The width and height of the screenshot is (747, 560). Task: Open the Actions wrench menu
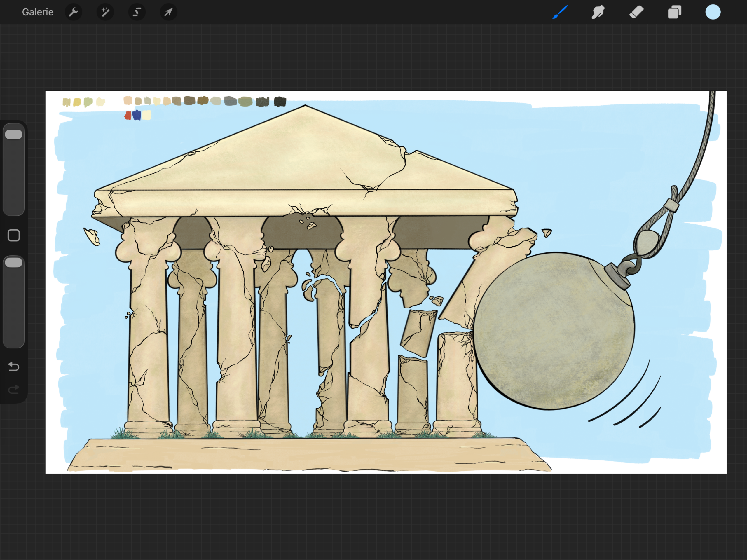[x=74, y=12]
